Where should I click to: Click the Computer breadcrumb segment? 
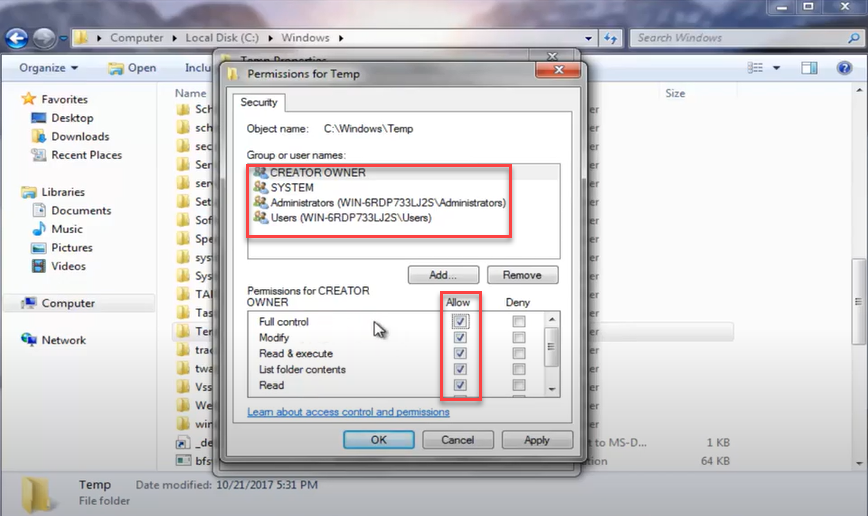(136, 38)
